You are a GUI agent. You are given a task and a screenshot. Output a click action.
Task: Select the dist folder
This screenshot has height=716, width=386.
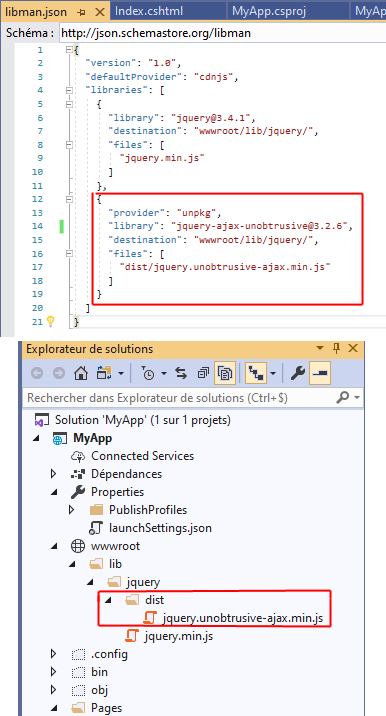[154, 600]
